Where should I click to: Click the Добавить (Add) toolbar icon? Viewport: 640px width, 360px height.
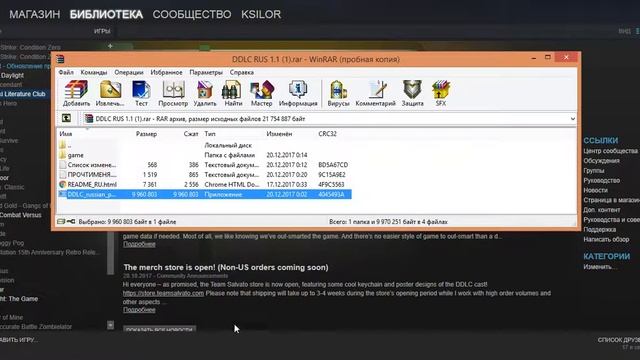click(76, 93)
